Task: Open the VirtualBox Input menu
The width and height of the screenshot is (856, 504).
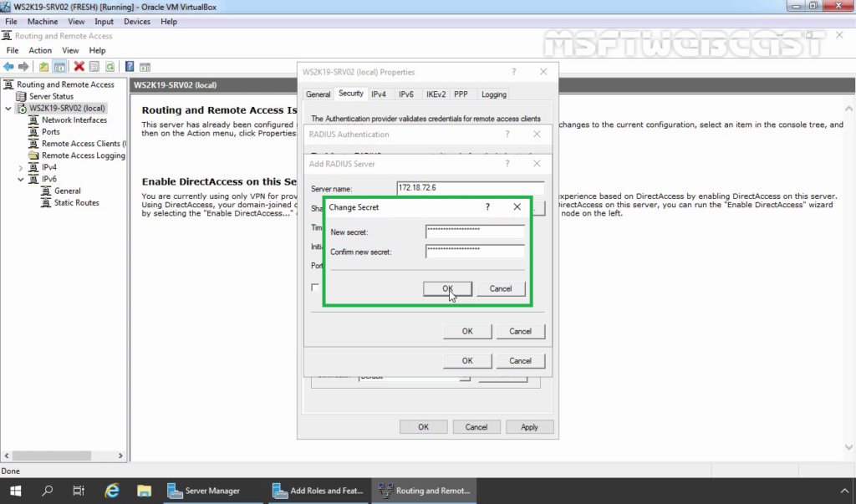Action: [x=104, y=21]
